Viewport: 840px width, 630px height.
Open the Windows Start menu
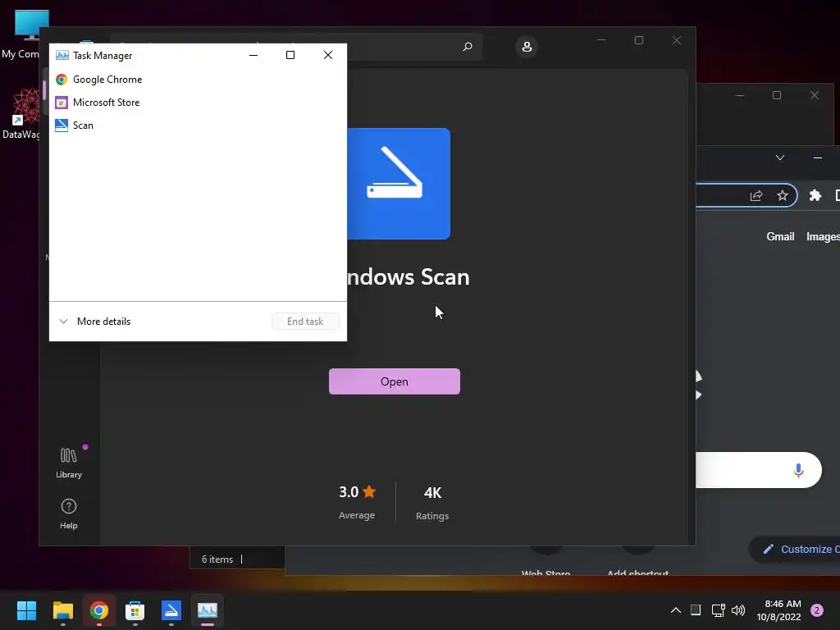(x=26, y=610)
